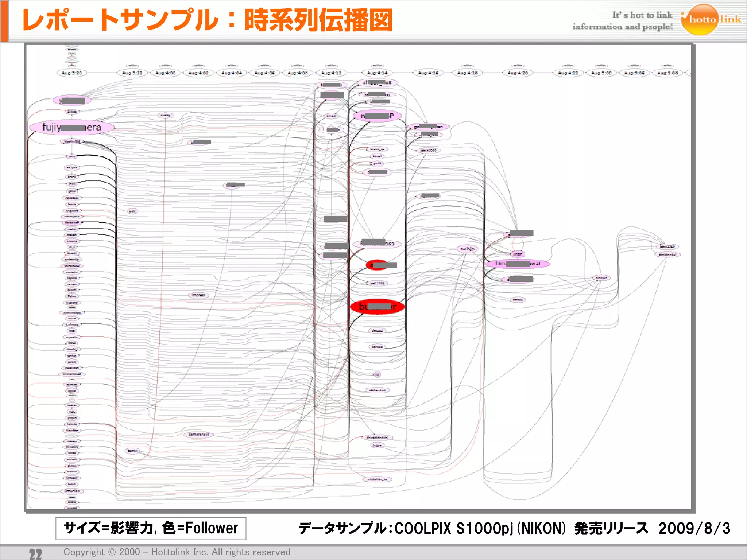Select the 'cameranavi' node
Image resolution: width=747 pixels, height=560 pixels.
(x=198, y=435)
